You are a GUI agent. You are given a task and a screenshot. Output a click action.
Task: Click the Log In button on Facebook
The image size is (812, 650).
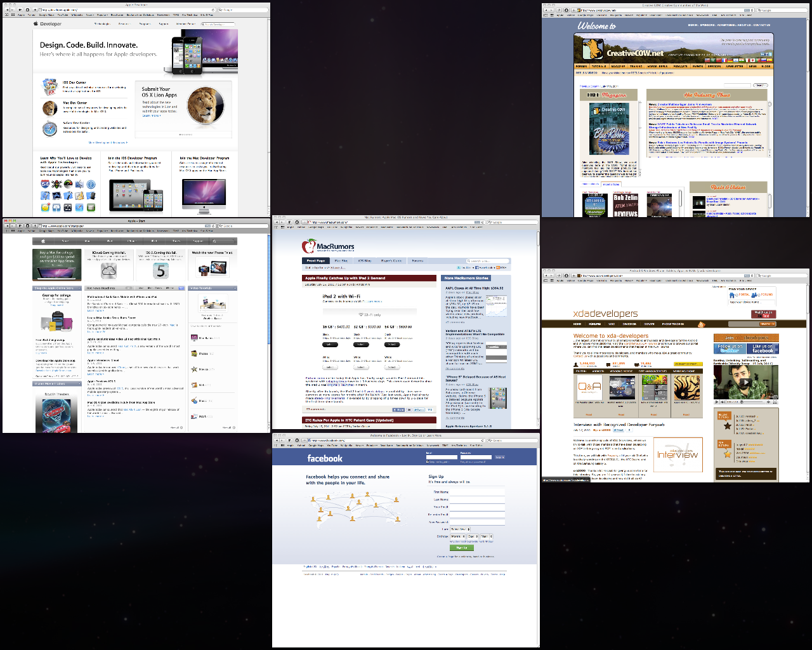[499, 457]
